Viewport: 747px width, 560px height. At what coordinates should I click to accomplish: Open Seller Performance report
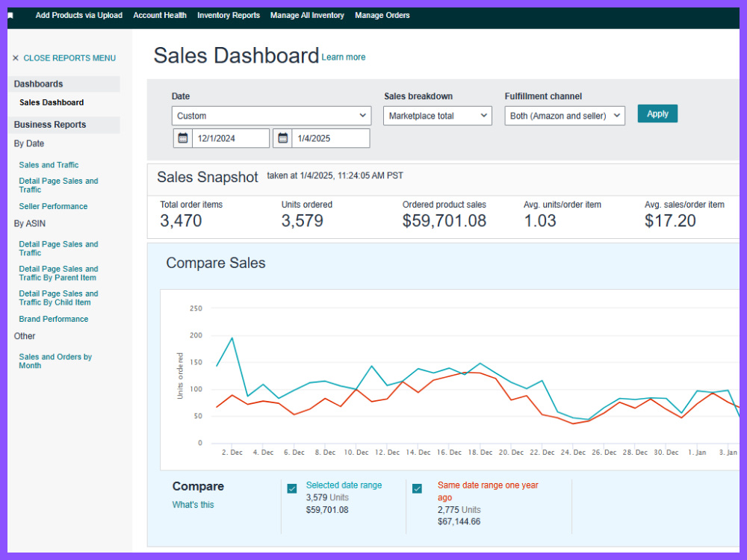click(53, 206)
